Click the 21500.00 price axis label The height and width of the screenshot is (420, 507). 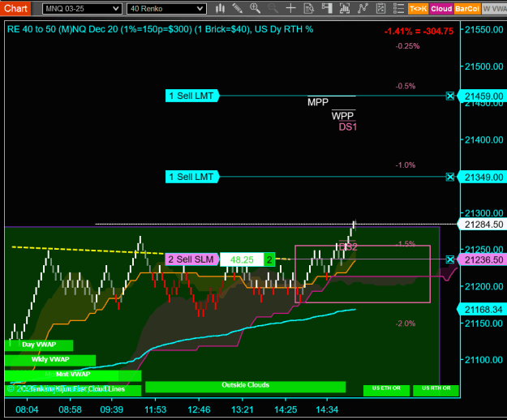(x=483, y=66)
